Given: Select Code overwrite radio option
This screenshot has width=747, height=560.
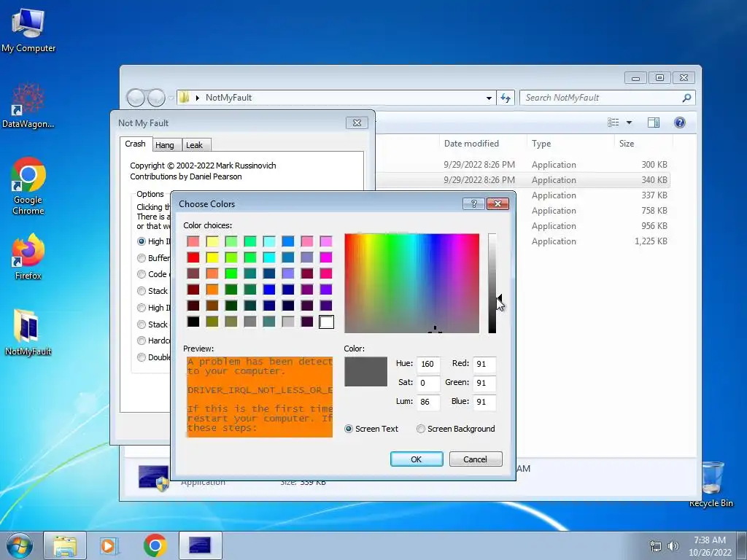Looking at the screenshot, I should click(x=142, y=274).
